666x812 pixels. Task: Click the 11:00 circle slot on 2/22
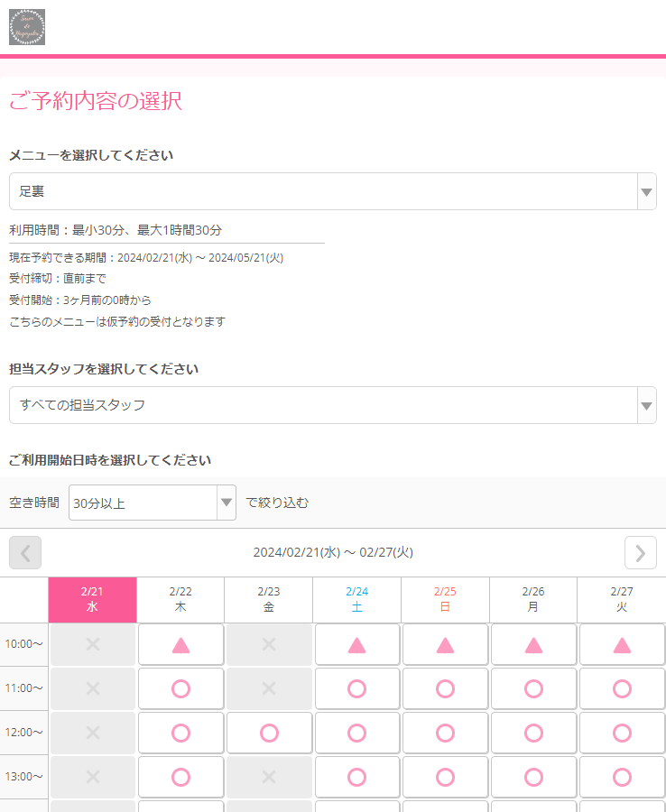coord(180,688)
